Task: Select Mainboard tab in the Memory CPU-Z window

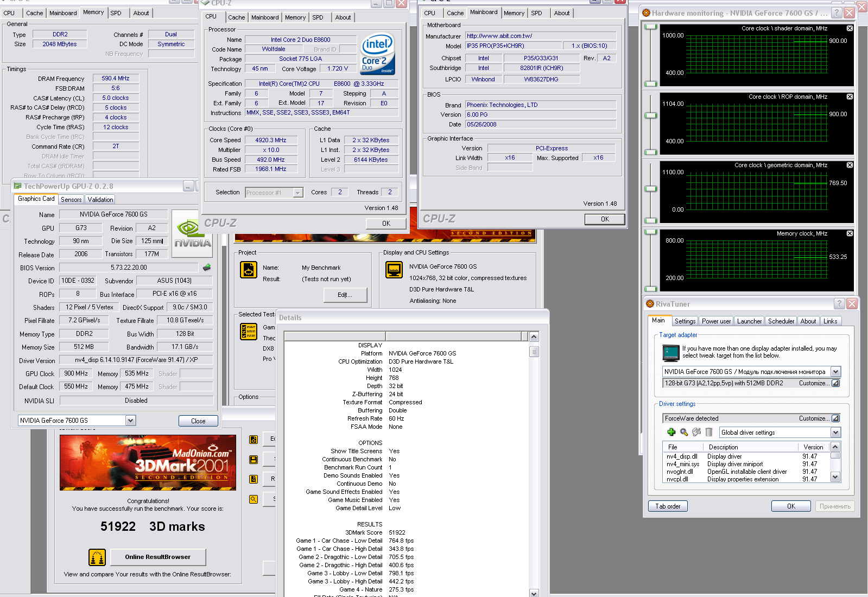Action: 63,13
